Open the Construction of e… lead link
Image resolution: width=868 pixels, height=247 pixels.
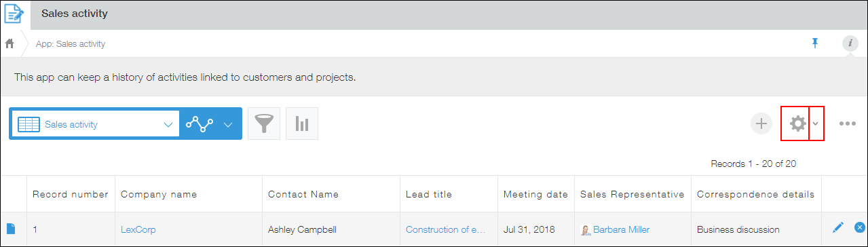pyautogui.click(x=446, y=229)
